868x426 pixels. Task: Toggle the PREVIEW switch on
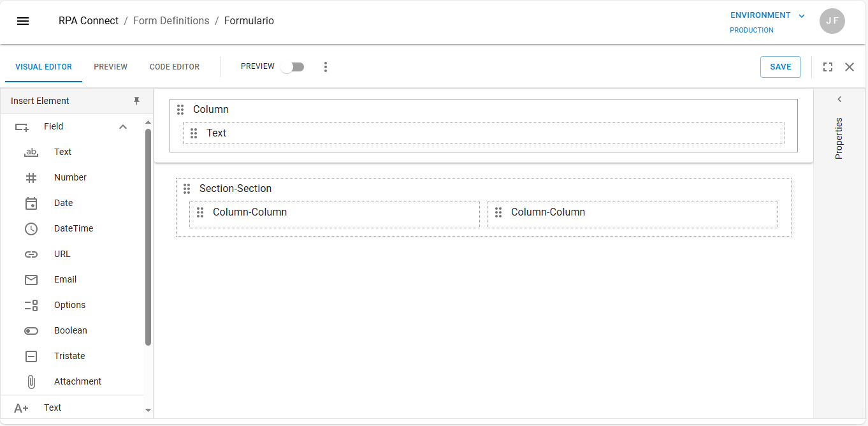tap(293, 67)
